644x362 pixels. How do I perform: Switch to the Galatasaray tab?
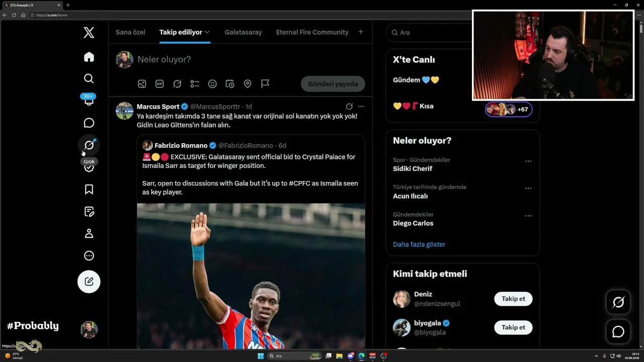pos(244,32)
